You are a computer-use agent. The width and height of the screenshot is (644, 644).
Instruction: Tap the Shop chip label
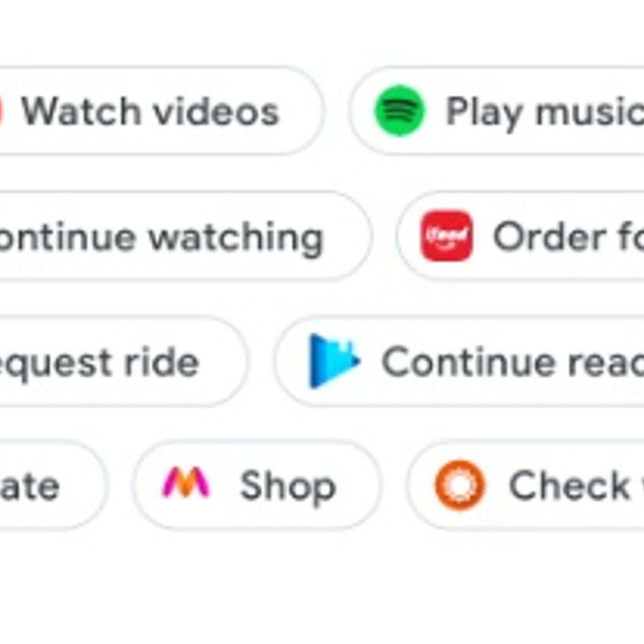point(288,486)
